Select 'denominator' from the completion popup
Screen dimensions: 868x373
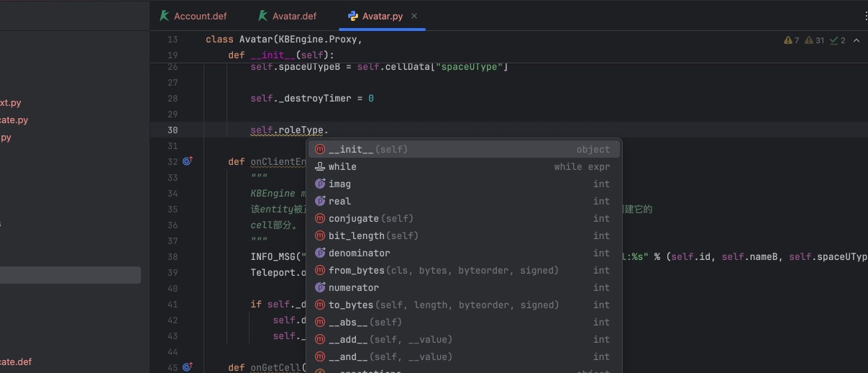359,253
